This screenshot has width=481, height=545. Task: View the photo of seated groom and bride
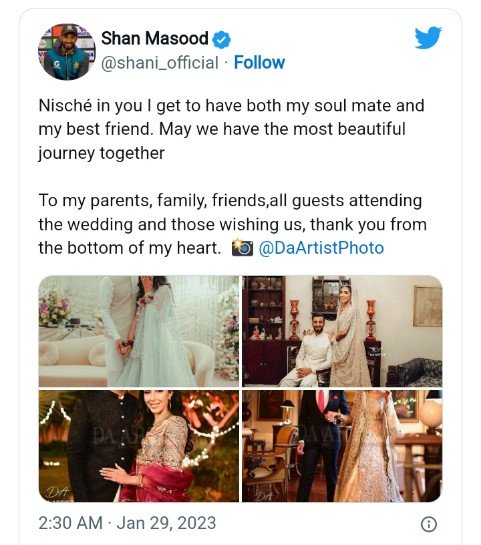(x=342, y=331)
